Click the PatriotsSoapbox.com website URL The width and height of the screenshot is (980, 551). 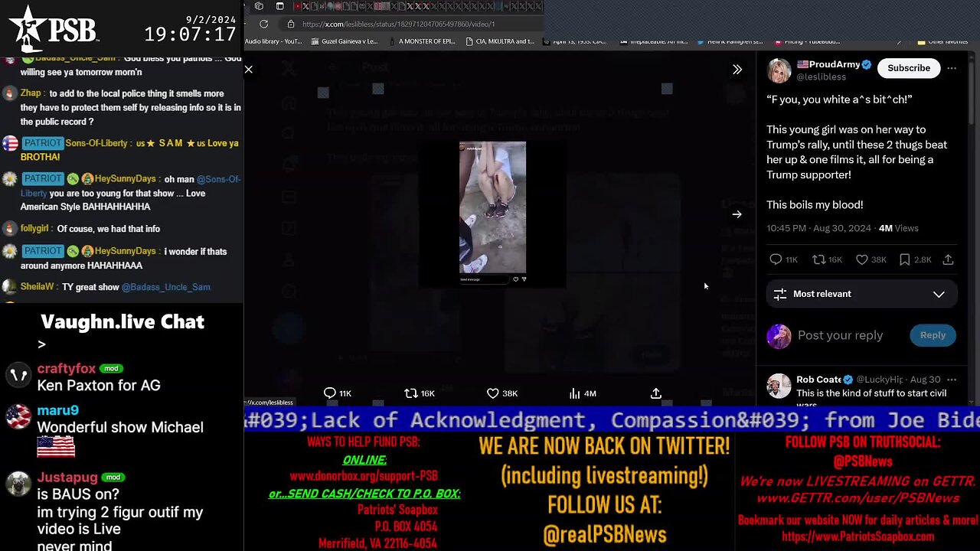point(857,536)
